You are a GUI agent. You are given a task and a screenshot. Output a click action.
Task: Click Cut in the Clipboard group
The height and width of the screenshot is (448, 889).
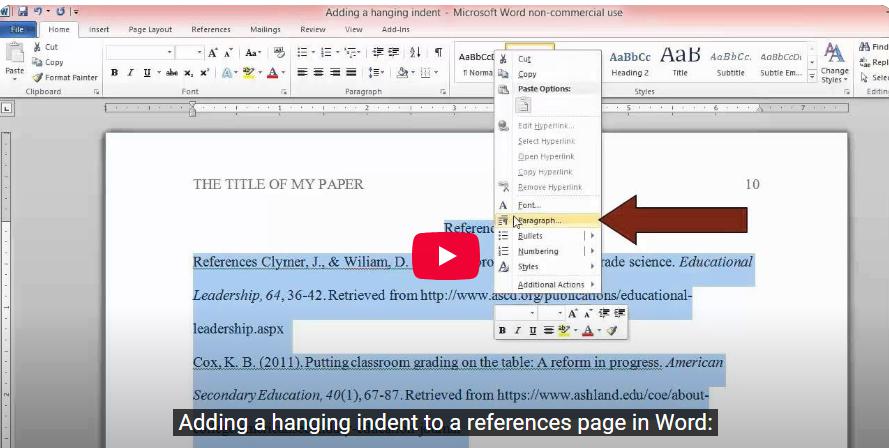45,47
